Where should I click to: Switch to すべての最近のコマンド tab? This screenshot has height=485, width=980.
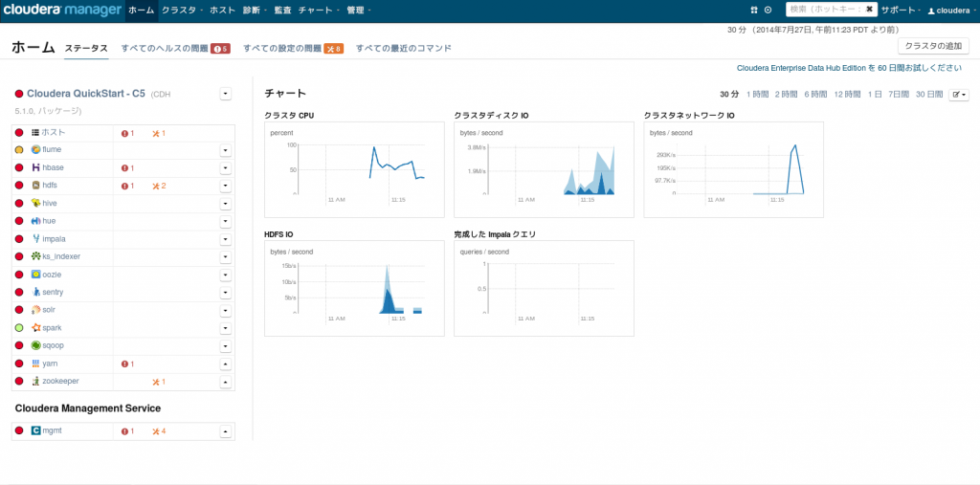pos(404,48)
